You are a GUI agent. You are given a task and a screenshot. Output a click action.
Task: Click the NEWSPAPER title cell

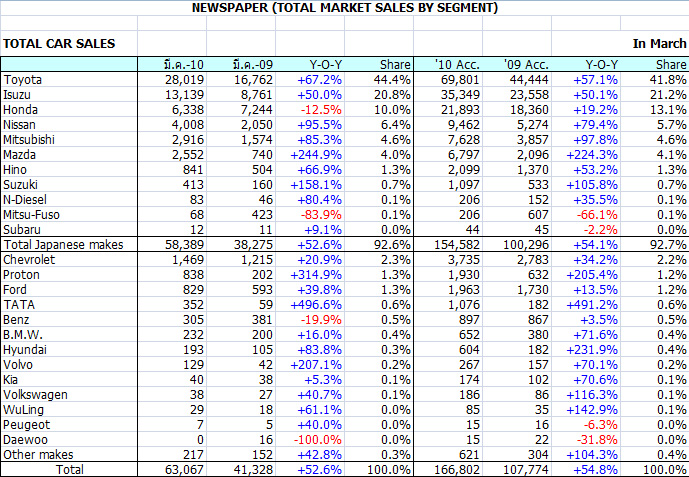pyautogui.click(x=344, y=8)
